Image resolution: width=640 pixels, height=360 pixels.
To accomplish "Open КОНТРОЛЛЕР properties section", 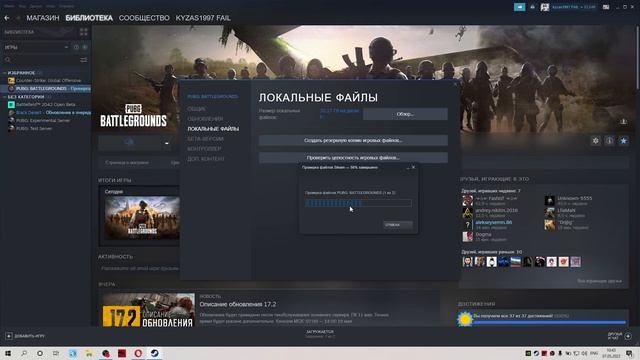I will click(x=204, y=149).
